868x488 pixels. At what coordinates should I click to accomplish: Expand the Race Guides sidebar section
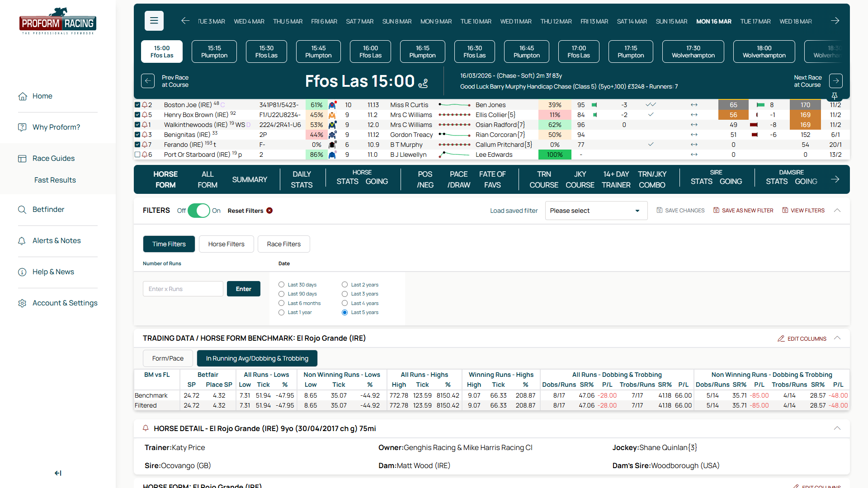pos(53,159)
